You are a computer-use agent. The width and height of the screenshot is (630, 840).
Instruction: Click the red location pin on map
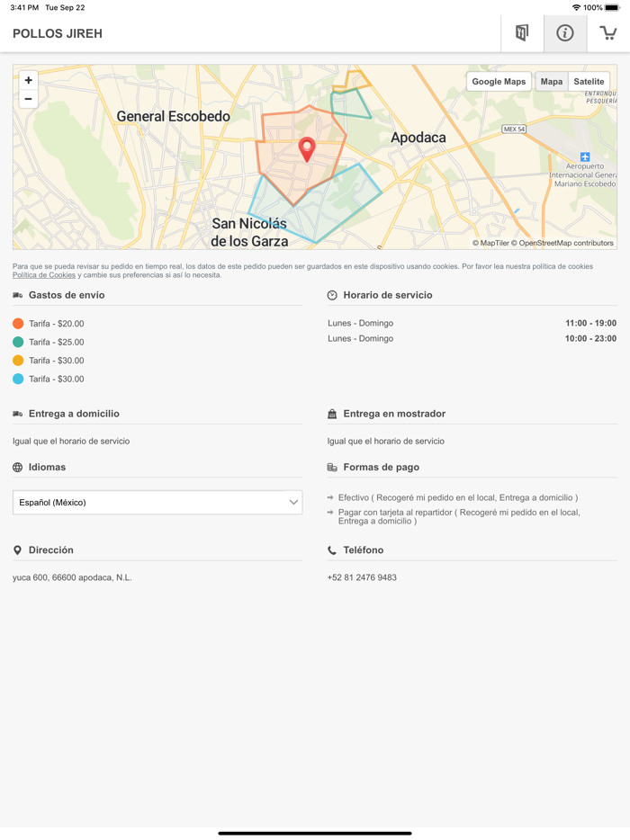pos(307,149)
